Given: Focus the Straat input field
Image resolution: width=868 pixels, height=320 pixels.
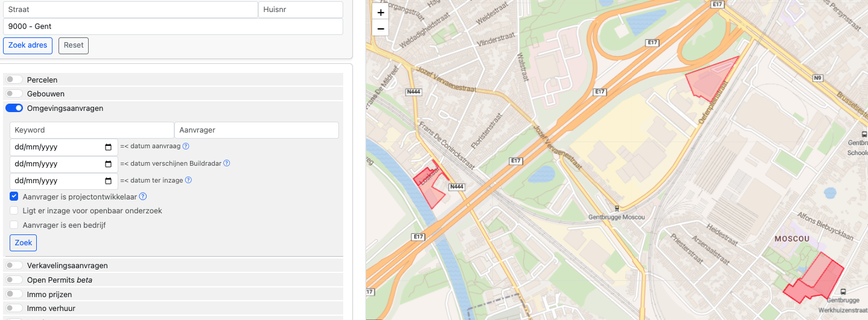Looking at the screenshot, I should click(130, 10).
